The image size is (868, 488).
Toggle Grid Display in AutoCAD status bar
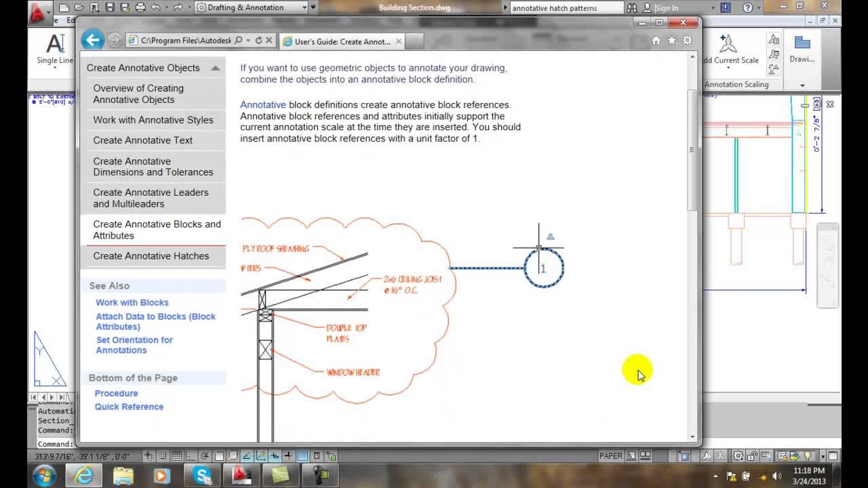(x=177, y=456)
